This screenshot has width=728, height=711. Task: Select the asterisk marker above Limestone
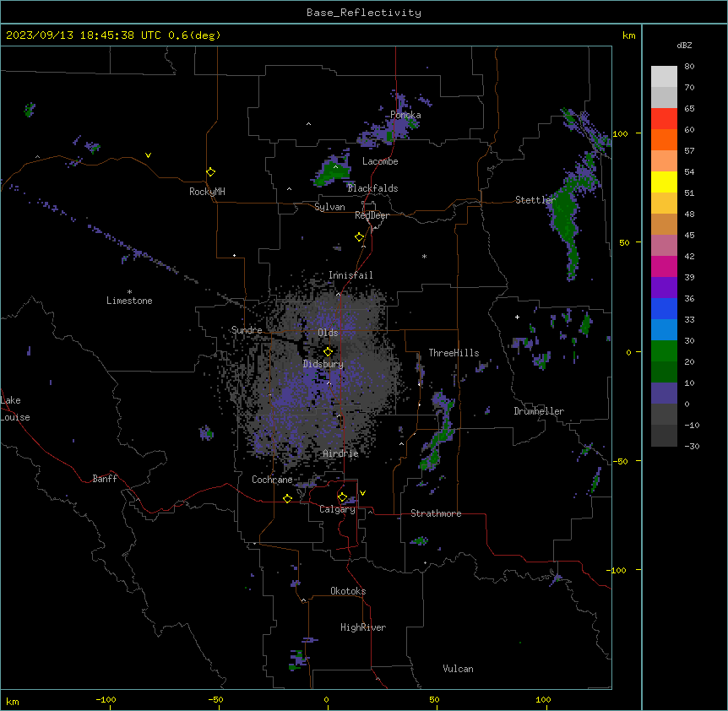click(129, 292)
